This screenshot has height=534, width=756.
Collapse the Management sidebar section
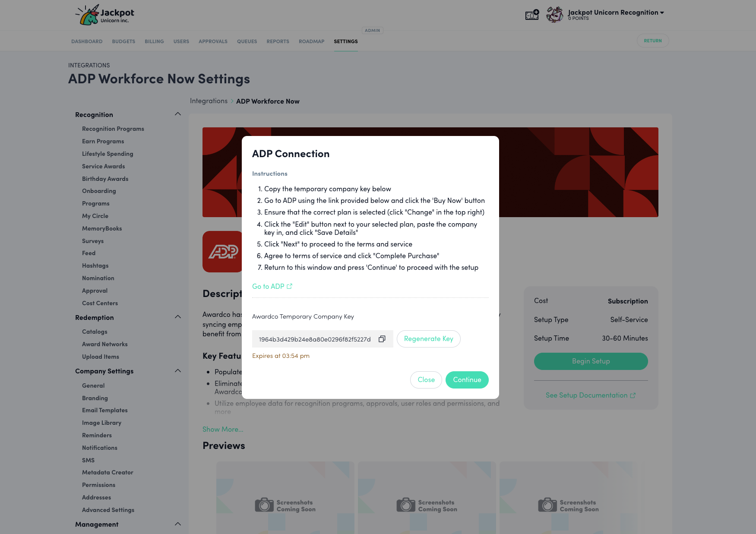coord(178,524)
